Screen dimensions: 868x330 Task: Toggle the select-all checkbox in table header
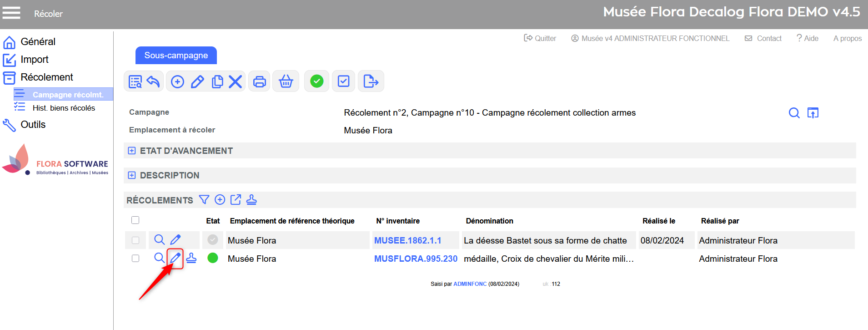[135, 220]
